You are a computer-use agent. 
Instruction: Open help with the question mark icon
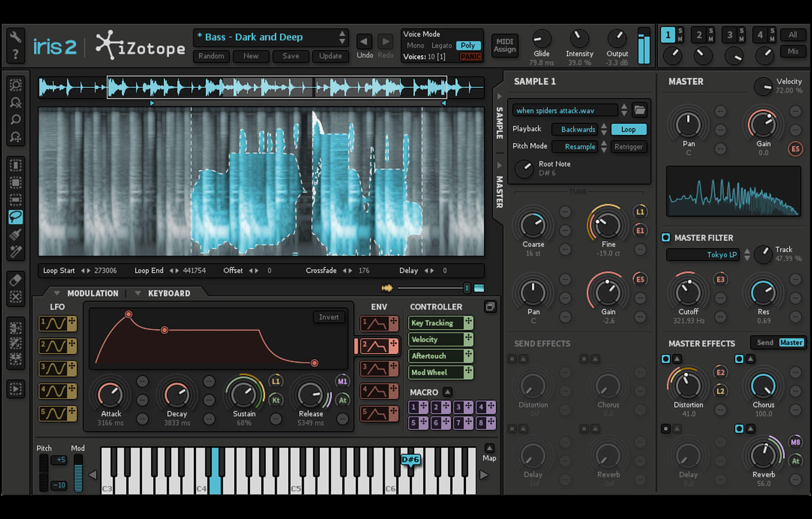[16, 54]
